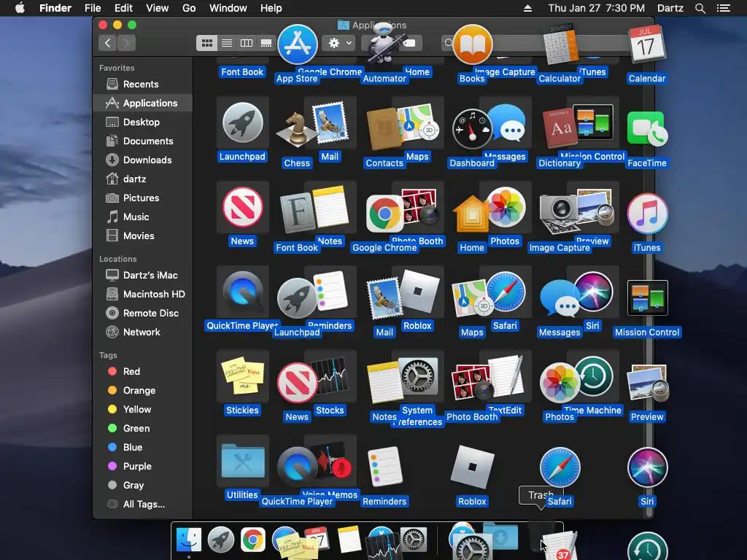Open the Finder menu
The height and width of the screenshot is (560, 747).
55,8
